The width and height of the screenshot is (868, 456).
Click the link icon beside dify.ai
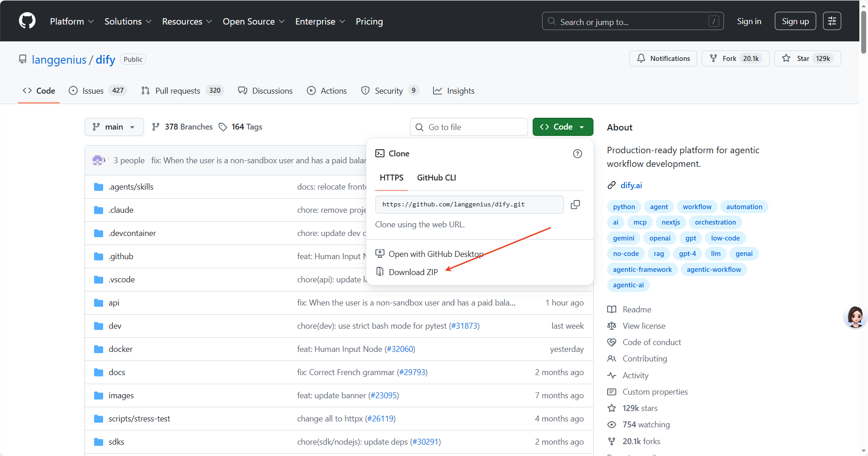[612, 185]
